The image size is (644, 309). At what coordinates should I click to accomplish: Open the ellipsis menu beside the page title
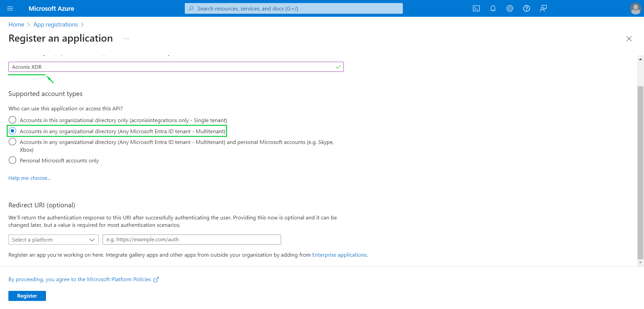[126, 38]
